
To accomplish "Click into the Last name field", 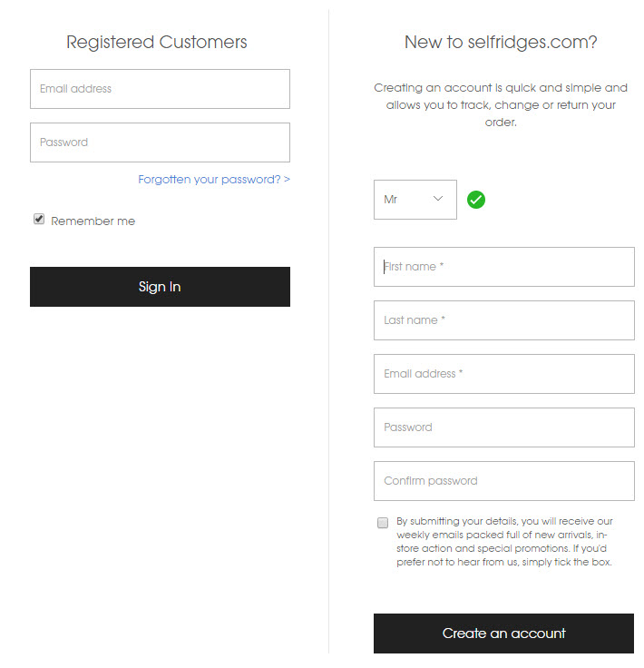I will 504,320.
